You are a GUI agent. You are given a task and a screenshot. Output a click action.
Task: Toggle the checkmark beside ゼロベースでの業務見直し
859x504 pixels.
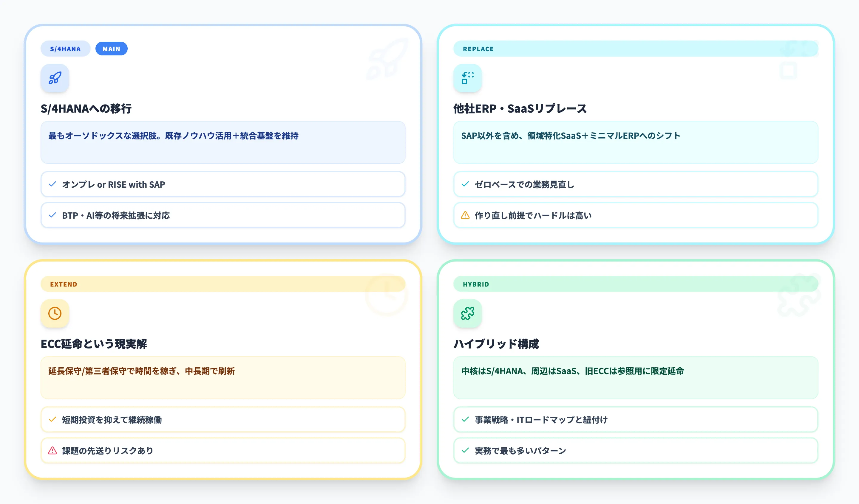coord(465,184)
